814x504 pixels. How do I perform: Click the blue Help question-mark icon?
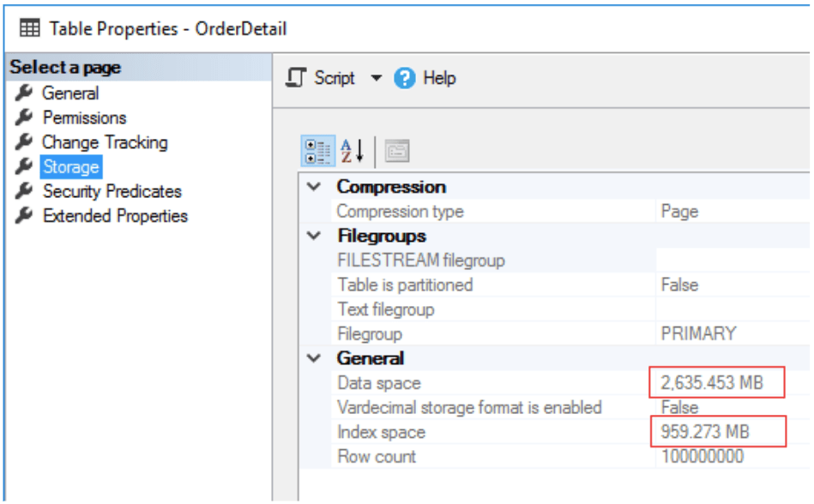404,78
